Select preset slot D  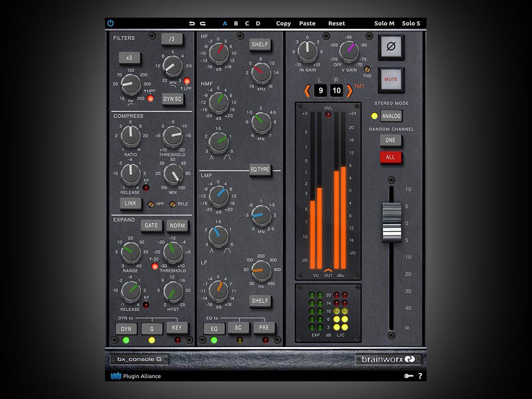pos(258,23)
